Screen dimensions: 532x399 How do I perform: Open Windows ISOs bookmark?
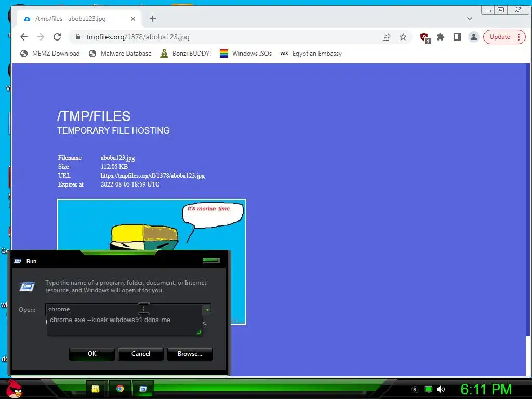pos(246,54)
